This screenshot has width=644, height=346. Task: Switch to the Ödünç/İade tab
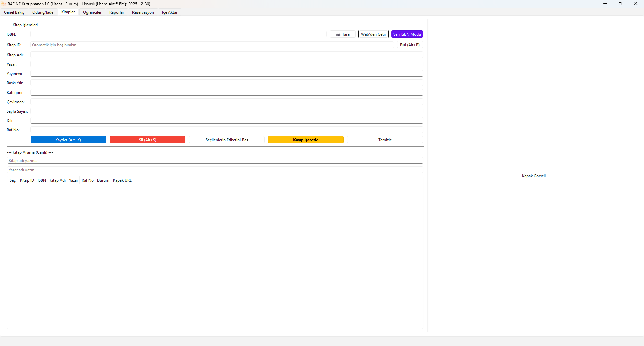(x=43, y=12)
